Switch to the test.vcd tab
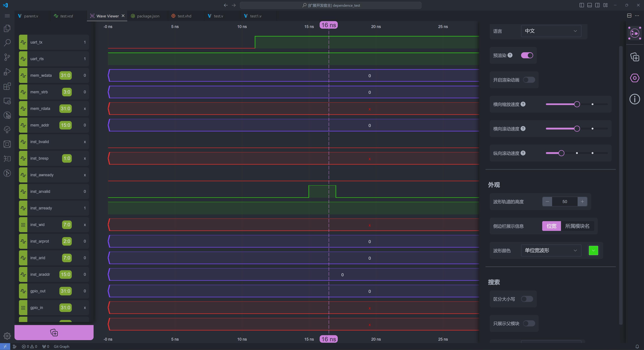 (66, 16)
